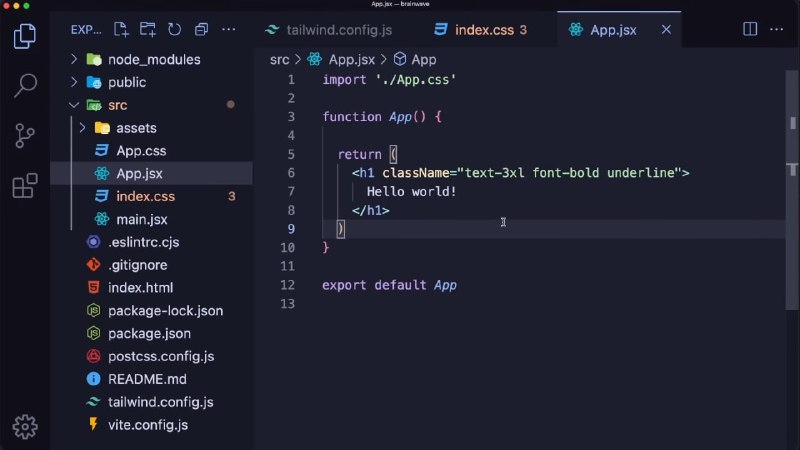The width and height of the screenshot is (800, 450).
Task: Click the editor vertical scrollbar
Action: pyautogui.click(x=792, y=189)
